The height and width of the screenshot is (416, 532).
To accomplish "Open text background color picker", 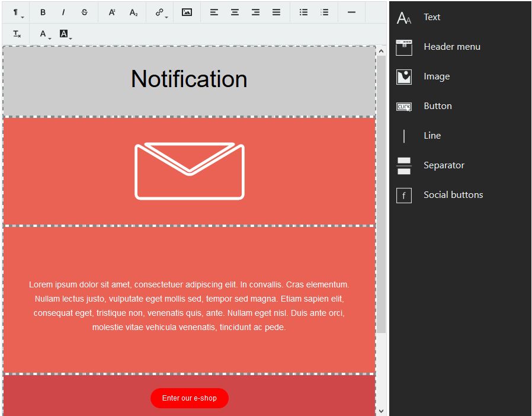I will (65, 34).
